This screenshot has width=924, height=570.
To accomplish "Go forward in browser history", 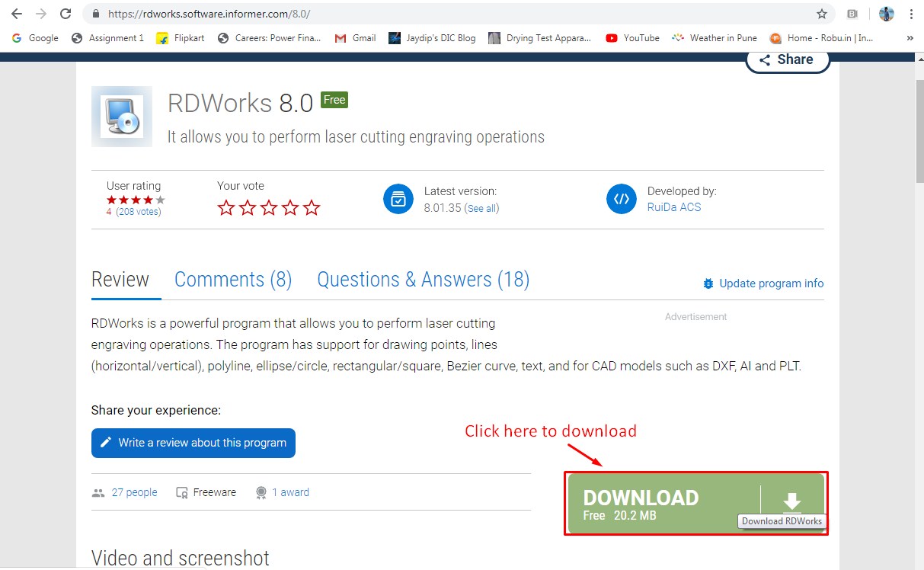I will point(41,14).
